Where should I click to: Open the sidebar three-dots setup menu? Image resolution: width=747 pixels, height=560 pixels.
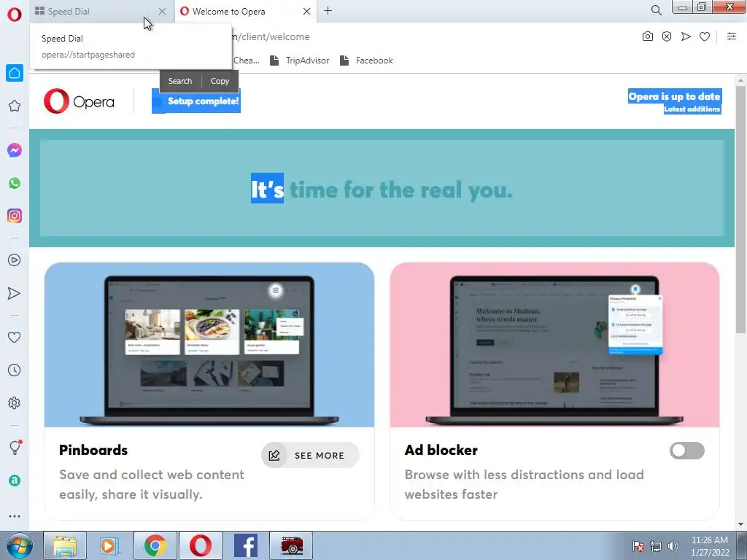(x=15, y=516)
